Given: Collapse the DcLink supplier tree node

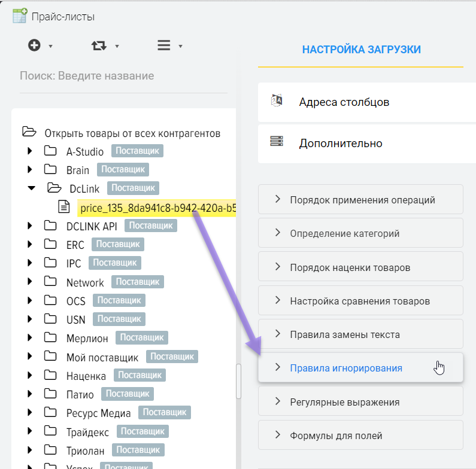Looking at the screenshot, I should (31, 188).
